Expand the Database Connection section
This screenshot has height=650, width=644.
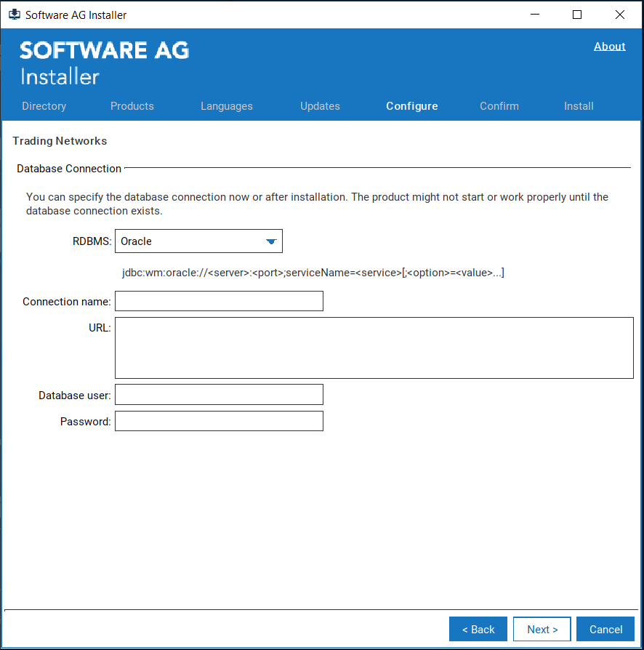pos(68,168)
